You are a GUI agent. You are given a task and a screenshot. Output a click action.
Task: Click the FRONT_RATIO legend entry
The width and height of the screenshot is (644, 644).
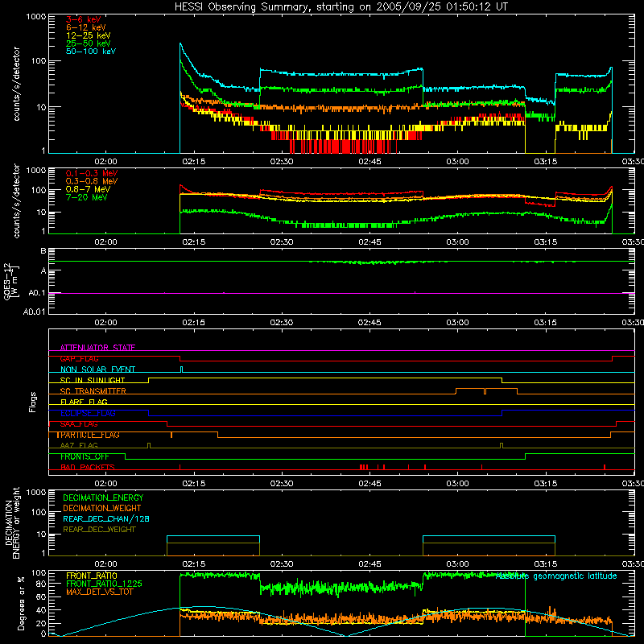tap(92, 576)
